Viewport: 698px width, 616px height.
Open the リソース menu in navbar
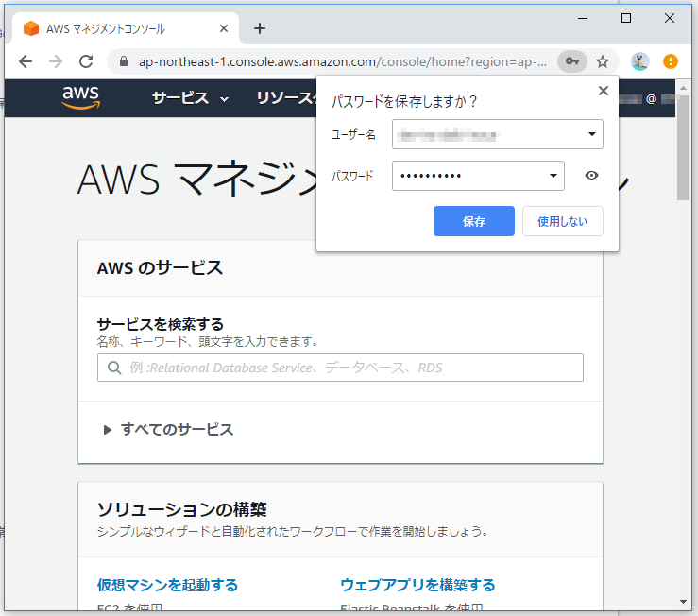point(286,98)
